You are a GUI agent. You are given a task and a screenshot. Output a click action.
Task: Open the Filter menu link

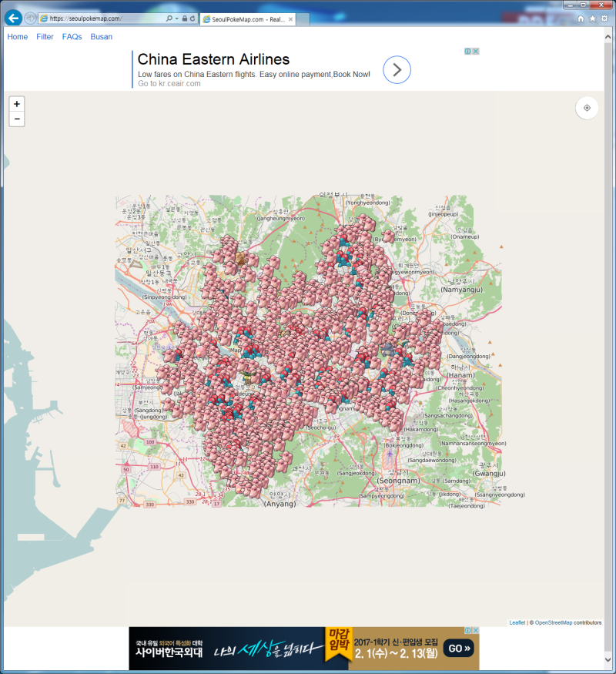(45, 37)
